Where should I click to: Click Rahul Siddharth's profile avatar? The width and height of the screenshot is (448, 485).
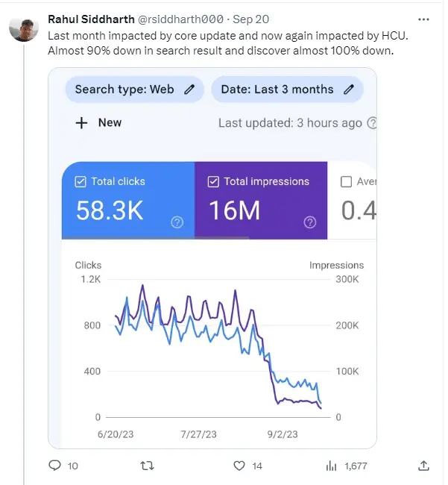click(x=24, y=29)
